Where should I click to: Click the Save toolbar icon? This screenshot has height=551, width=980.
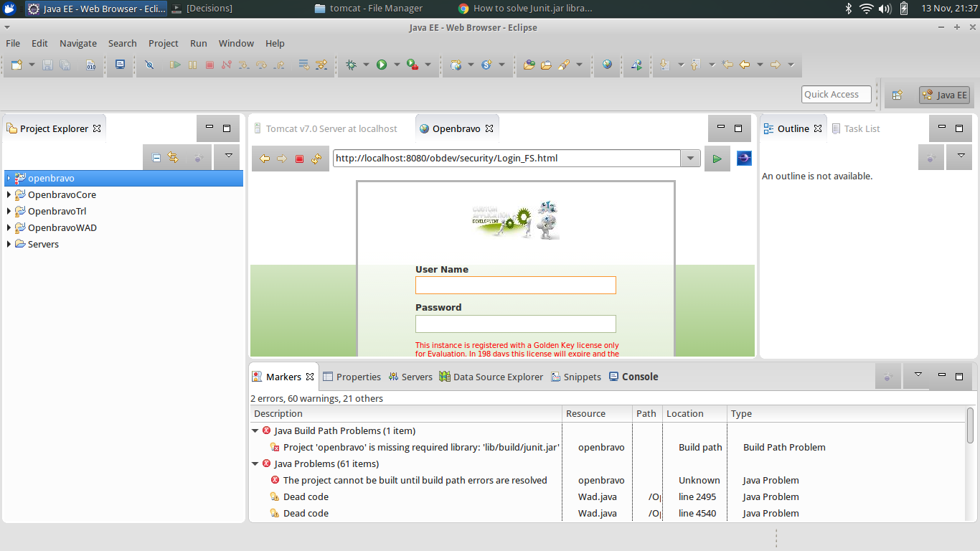47,65
